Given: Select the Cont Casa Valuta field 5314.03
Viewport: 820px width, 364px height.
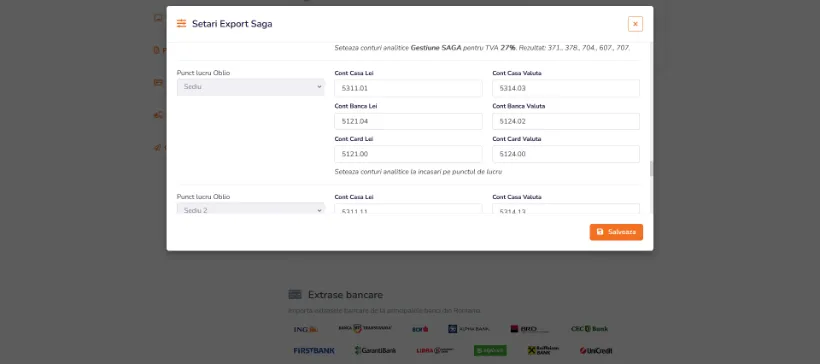Looking at the screenshot, I should point(566,88).
